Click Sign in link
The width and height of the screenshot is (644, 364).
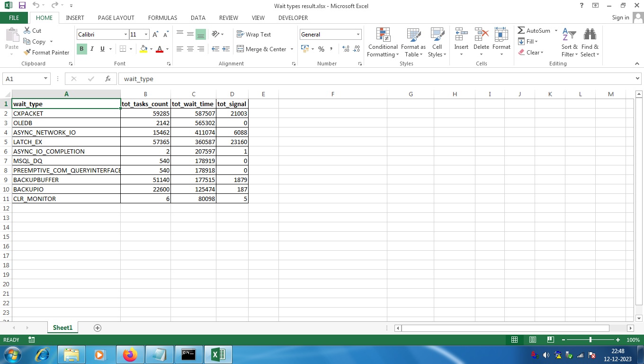[620, 18]
